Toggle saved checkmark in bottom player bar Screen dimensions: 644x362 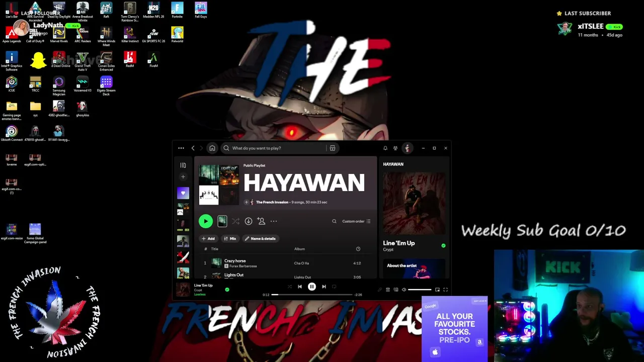point(227,290)
